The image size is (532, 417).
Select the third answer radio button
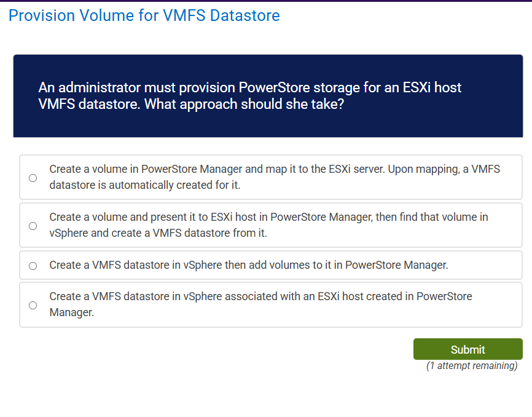coord(33,265)
